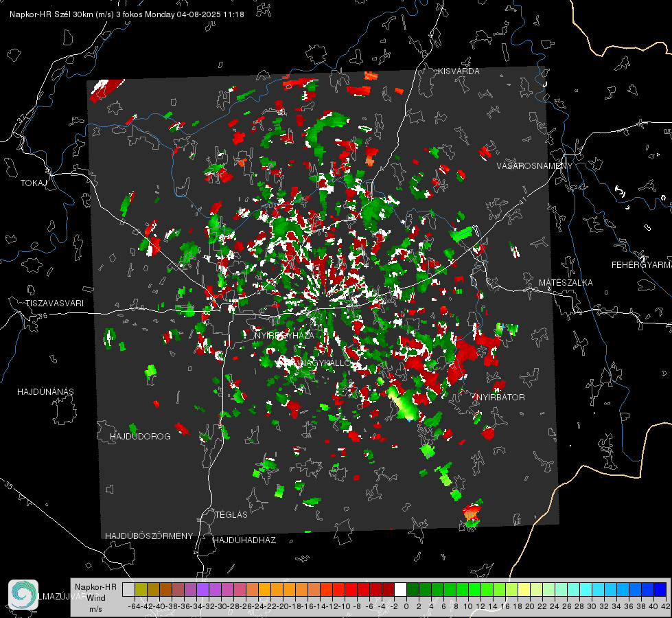The width and height of the screenshot is (672, 618).
Task: Click the road number 37 label
Action: coord(21,119)
